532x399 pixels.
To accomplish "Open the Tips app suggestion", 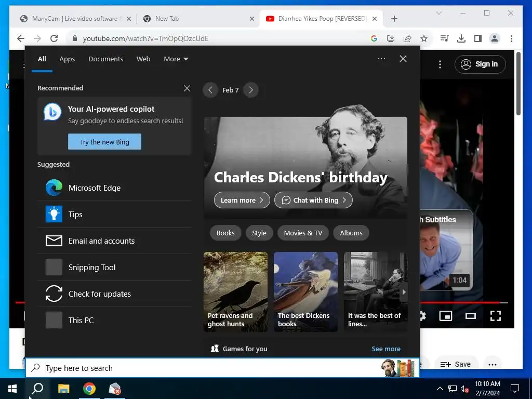I will (114, 215).
